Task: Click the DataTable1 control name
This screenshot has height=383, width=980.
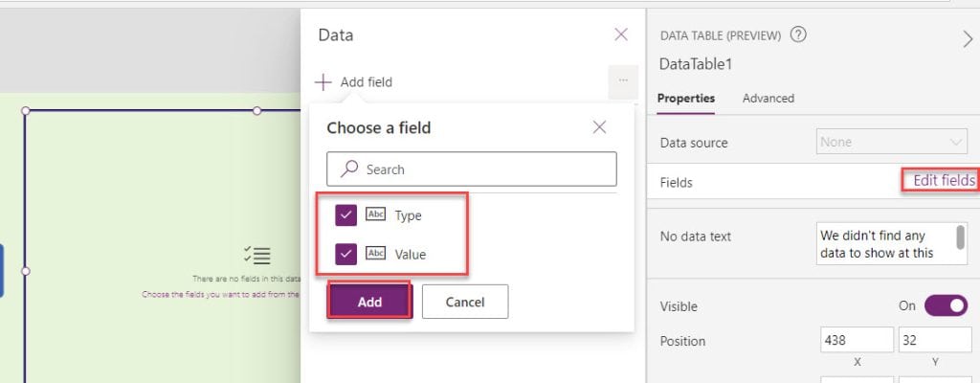Action: tap(696, 64)
